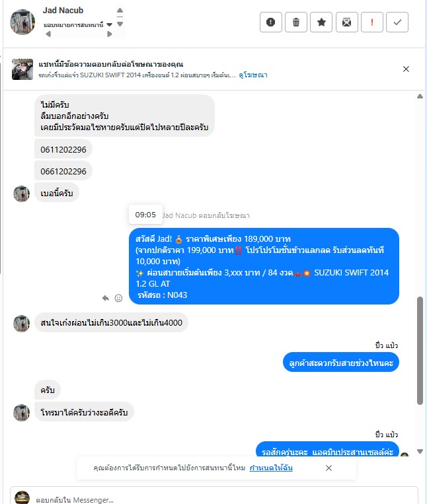Click the down arrow beside Jad Nacub
Viewport: 427px width, 504px height.
tap(120, 24)
